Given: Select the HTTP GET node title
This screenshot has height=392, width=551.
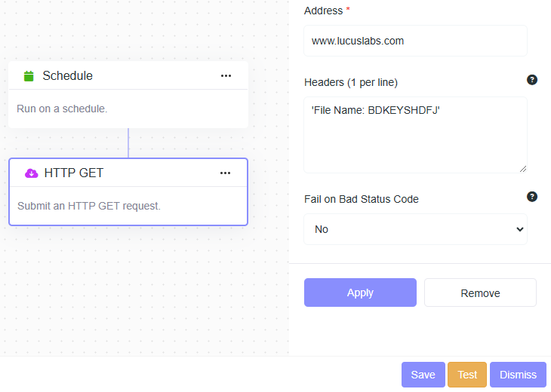Looking at the screenshot, I should 74,173.
